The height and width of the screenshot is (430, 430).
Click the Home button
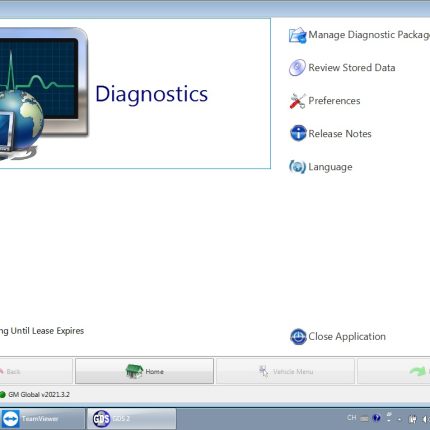coord(144,371)
